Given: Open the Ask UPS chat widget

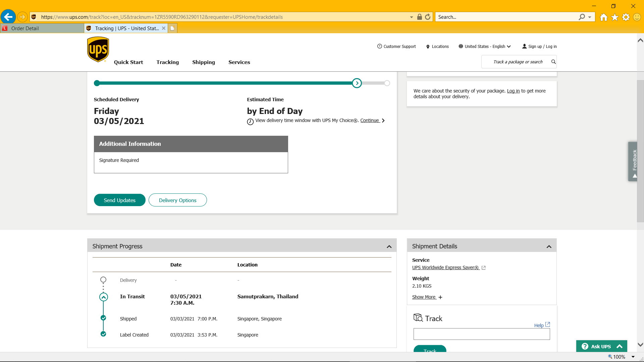Looking at the screenshot, I should (602, 346).
